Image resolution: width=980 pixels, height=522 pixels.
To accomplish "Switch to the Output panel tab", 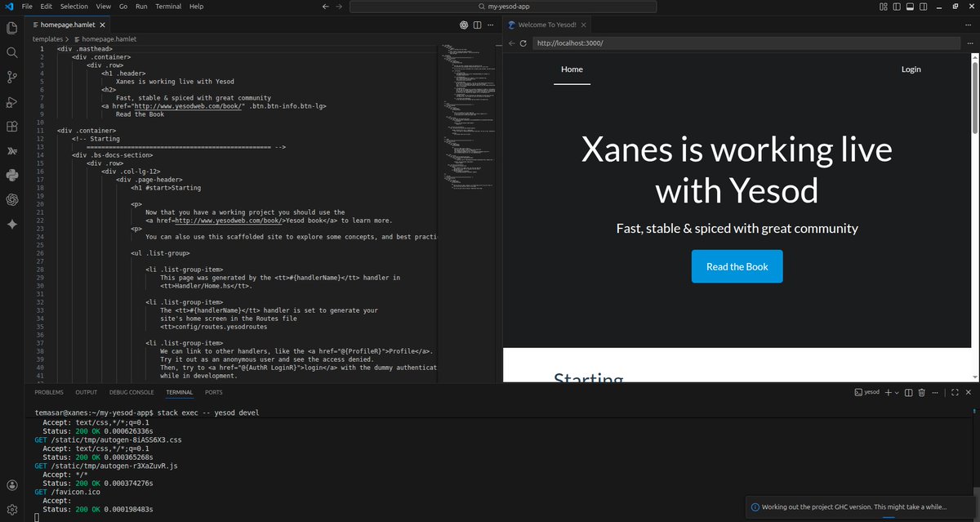I will tap(86, 392).
